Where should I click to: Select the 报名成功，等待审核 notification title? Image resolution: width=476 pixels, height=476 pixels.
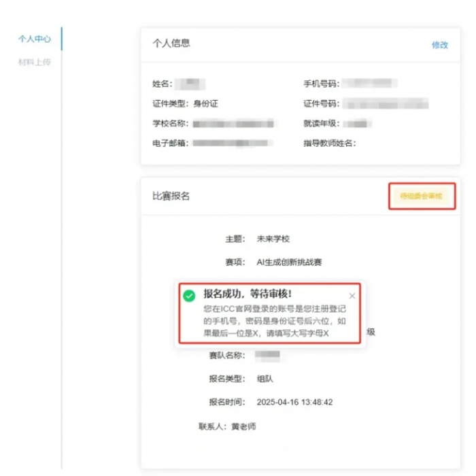(248, 294)
